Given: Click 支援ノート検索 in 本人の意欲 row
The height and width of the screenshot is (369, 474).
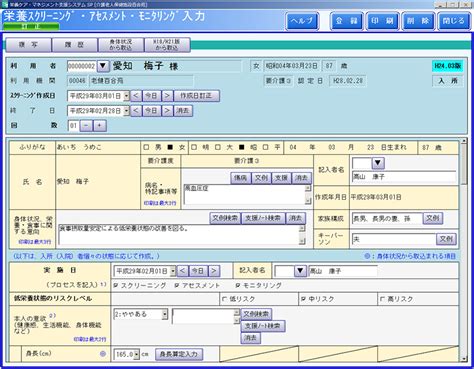Looking at the screenshot, I should pyautogui.click(x=263, y=326).
